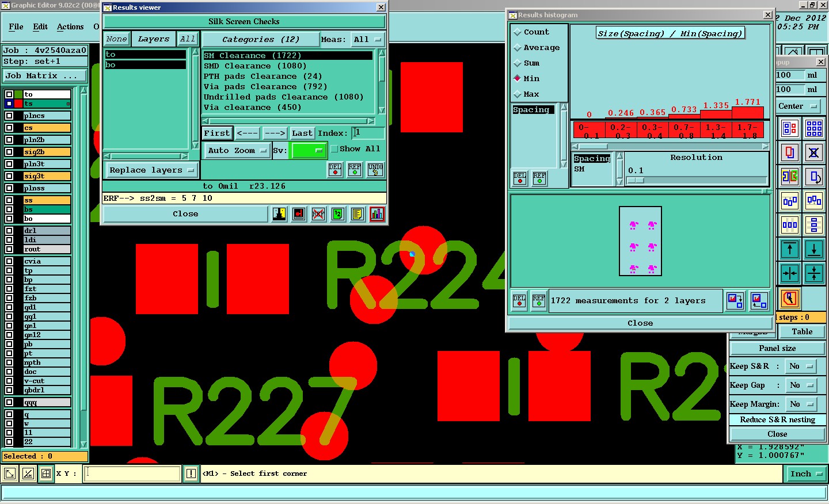
Task: Click the align to top arrow icon
Action: (x=790, y=249)
